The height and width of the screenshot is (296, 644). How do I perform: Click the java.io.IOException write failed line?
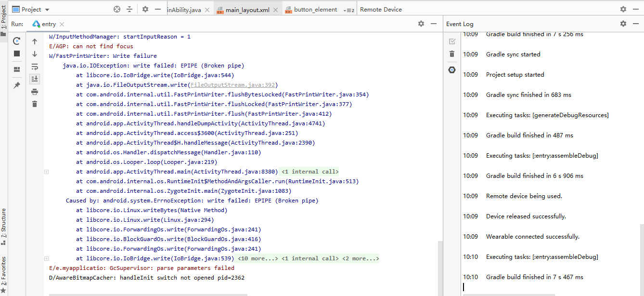(x=153, y=66)
